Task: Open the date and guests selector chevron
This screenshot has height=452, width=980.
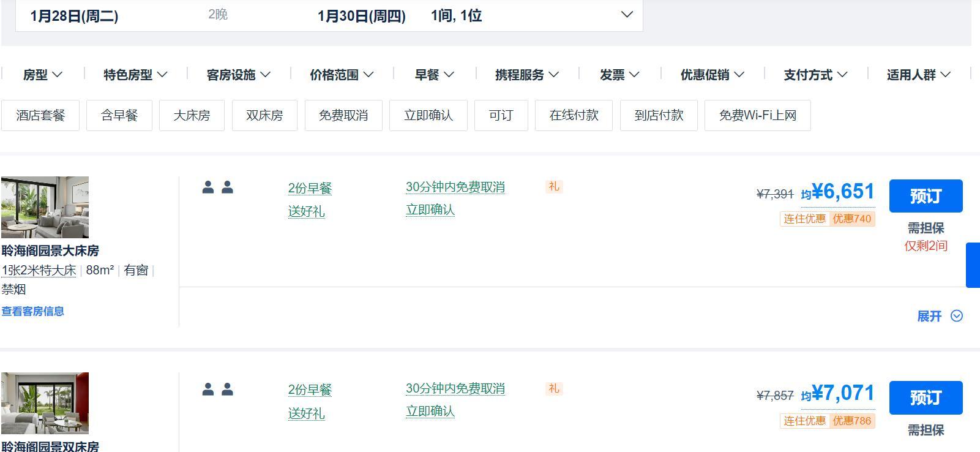Action: tap(627, 15)
